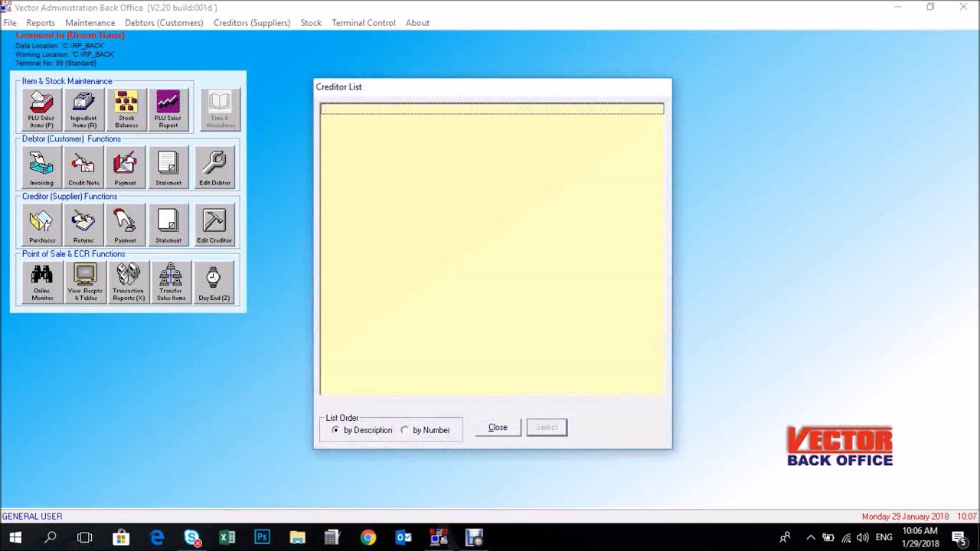Open the Creditors (Suppliers) menu

point(252,23)
